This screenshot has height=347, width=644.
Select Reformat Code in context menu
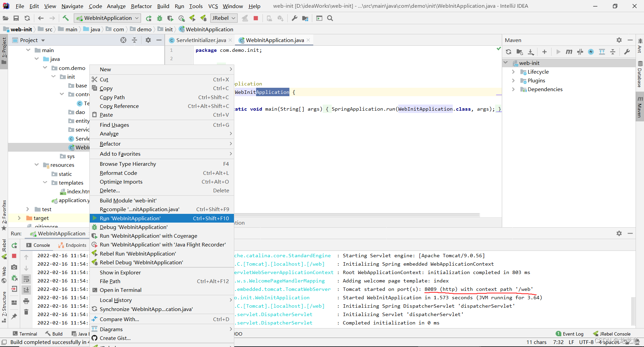tap(162, 173)
